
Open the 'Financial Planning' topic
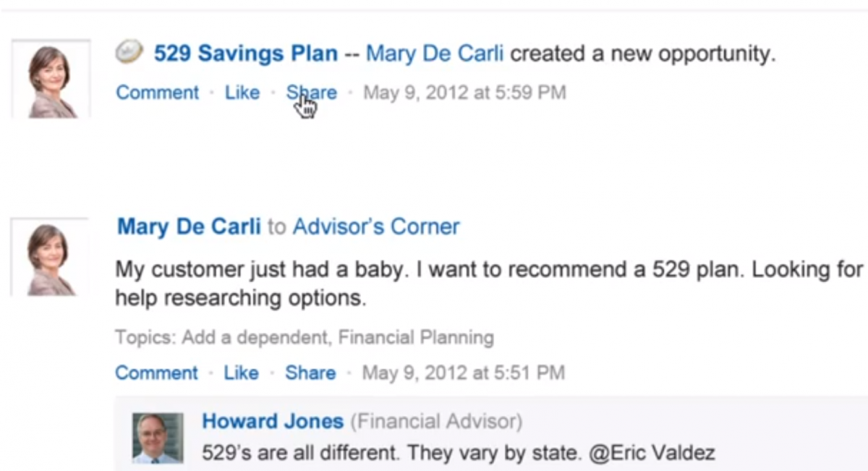click(x=415, y=337)
